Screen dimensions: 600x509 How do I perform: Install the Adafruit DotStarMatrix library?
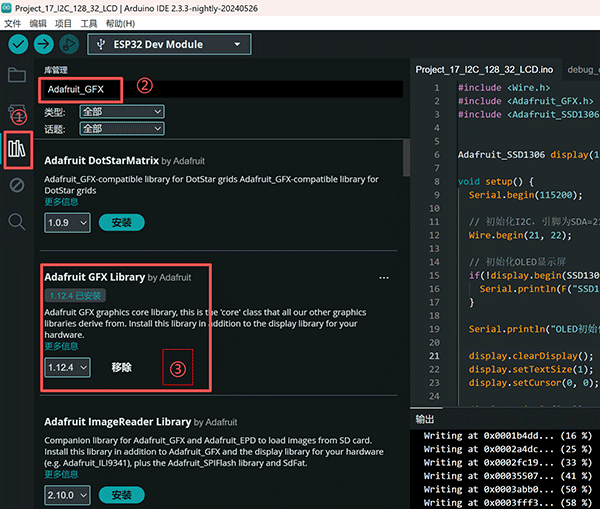point(121,222)
